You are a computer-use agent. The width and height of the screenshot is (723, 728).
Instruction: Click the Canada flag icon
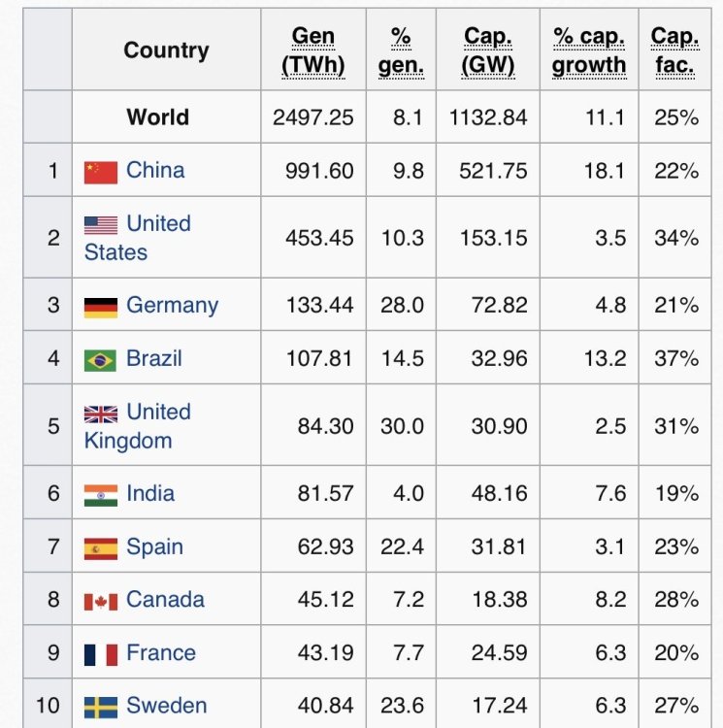(101, 601)
